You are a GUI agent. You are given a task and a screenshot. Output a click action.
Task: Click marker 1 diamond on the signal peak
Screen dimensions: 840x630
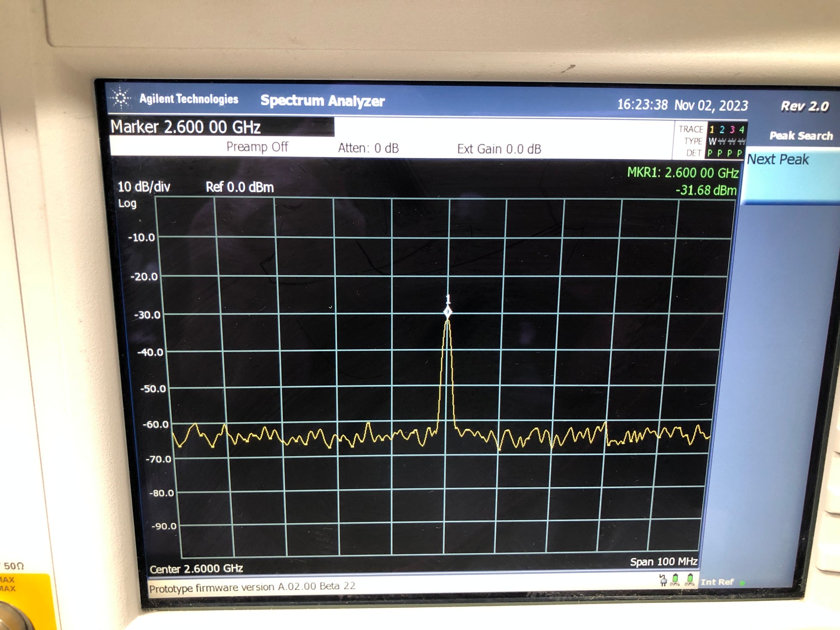coord(448,312)
